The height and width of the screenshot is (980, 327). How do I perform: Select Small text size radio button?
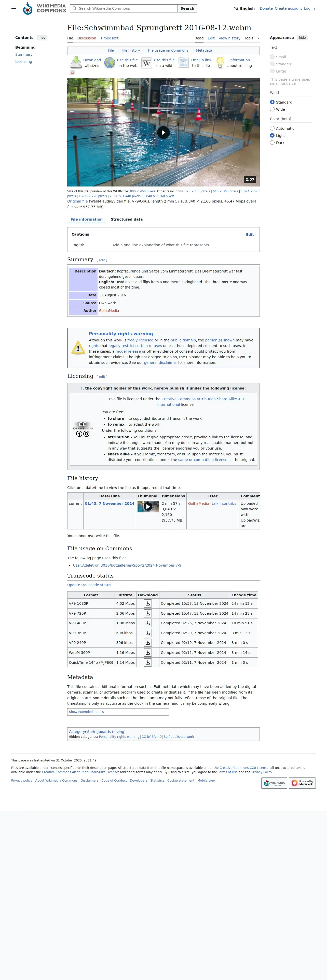click(x=272, y=57)
